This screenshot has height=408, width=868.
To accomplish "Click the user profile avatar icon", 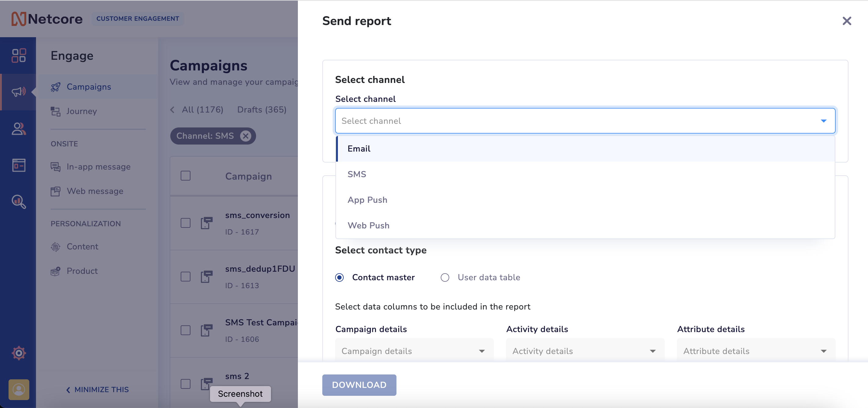I will tap(19, 389).
